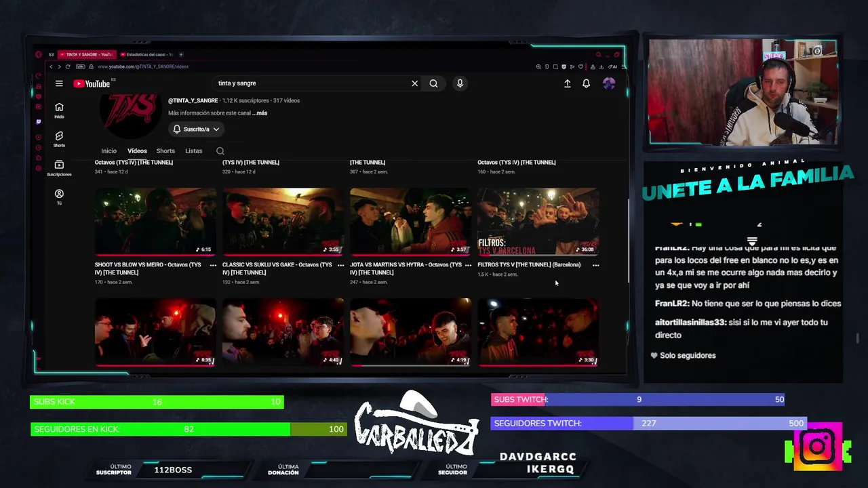Switch to Estadísticas del canal browser tab
Viewport: 868px width, 488px height.
coord(147,54)
